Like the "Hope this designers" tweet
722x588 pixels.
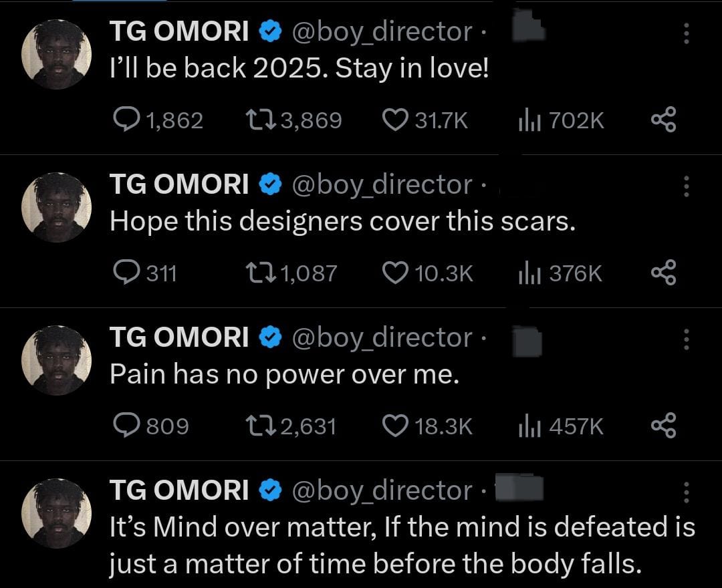coord(394,273)
